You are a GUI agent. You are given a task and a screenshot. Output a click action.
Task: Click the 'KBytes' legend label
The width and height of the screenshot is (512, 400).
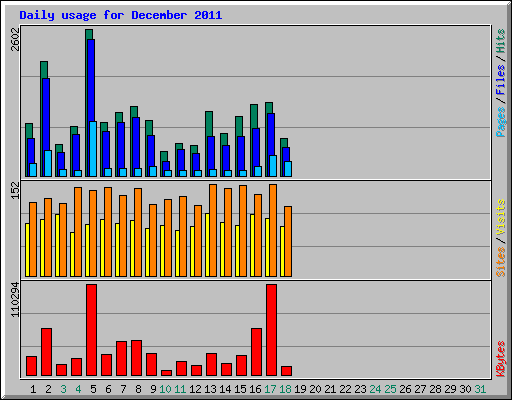tap(501, 359)
